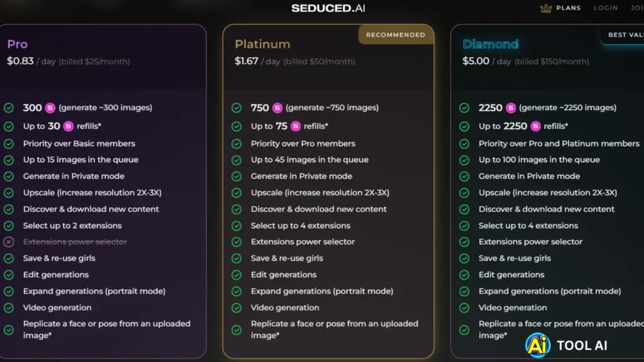
Task: Click the pink coin icon next to 300
Action: click(x=49, y=107)
